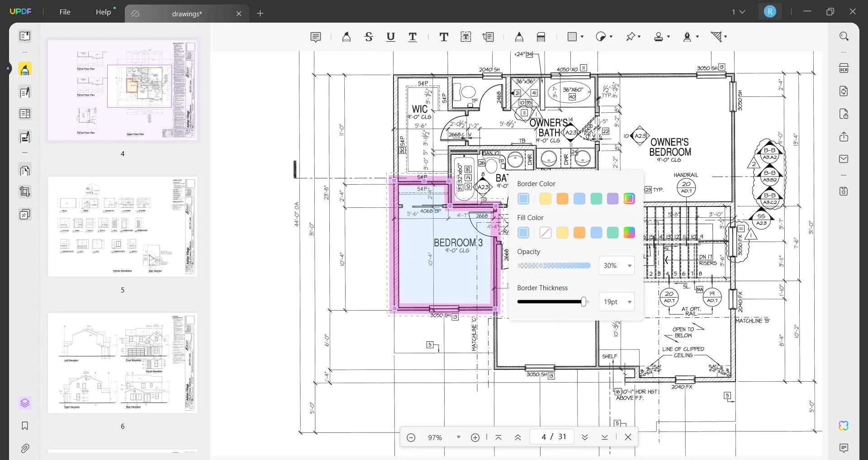This screenshot has height=460, width=868.
Task: Select the underline text tool
Action: click(391, 37)
